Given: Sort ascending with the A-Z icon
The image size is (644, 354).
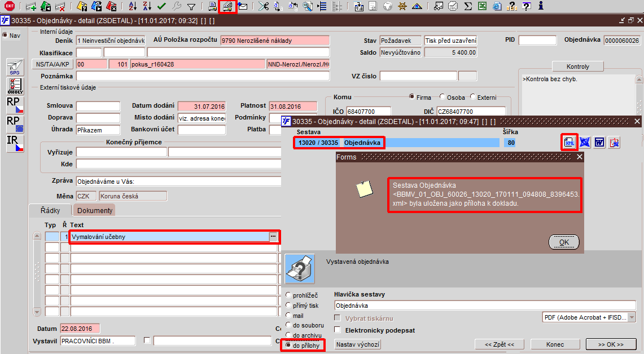Looking at the screenshot, I should (133, 6).
